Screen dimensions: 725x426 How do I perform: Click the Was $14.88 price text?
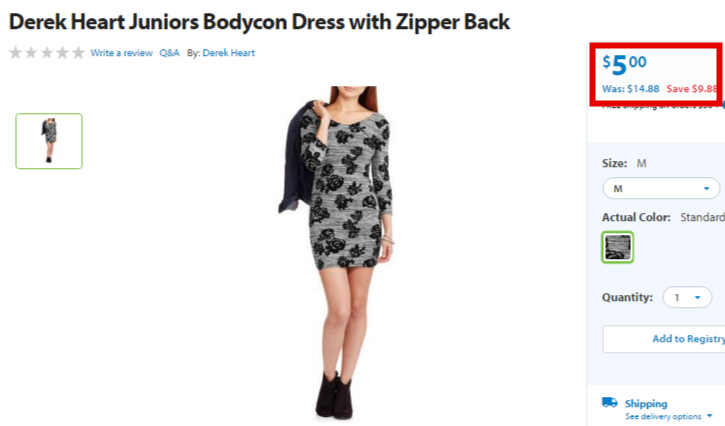[x=631, y=89]
